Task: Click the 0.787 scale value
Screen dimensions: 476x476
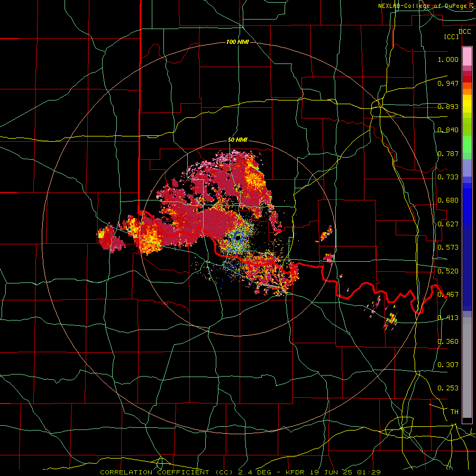Action: tap(448, 153)
